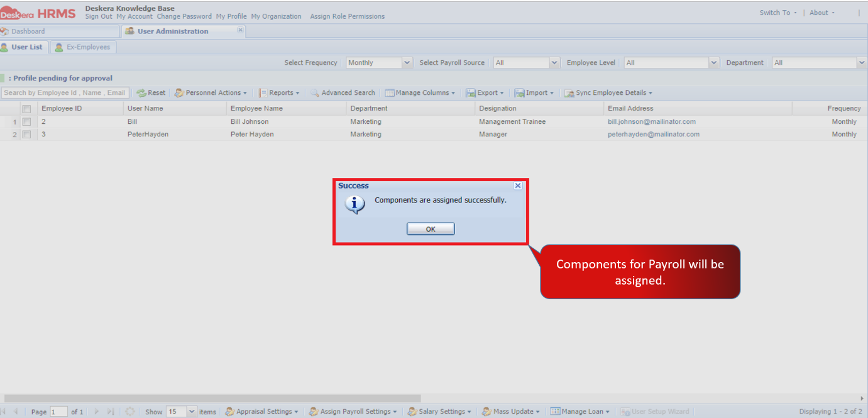Click the Reset toolbar button
The height and width of the screenshot is (418, 868).
151,93
